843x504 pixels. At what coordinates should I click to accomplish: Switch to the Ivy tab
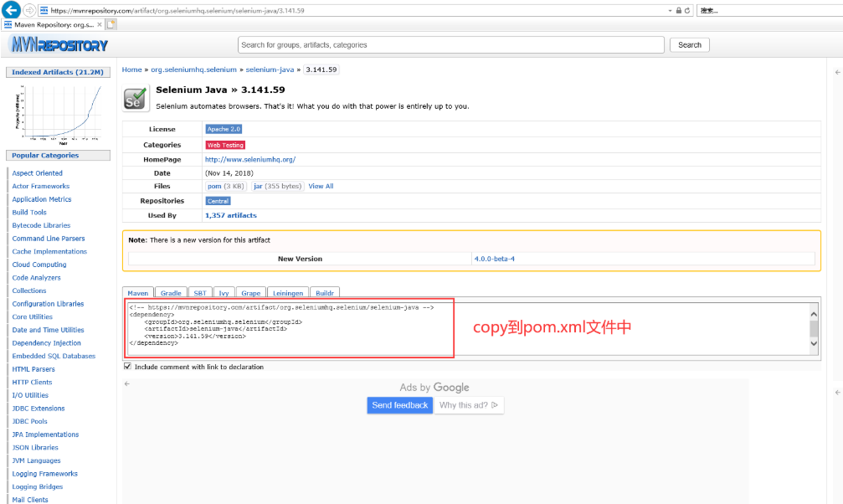224,293
